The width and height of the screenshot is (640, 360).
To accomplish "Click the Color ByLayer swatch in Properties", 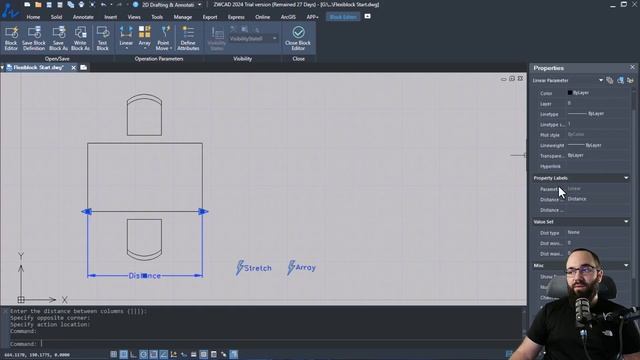I will [x=570, y=93].
